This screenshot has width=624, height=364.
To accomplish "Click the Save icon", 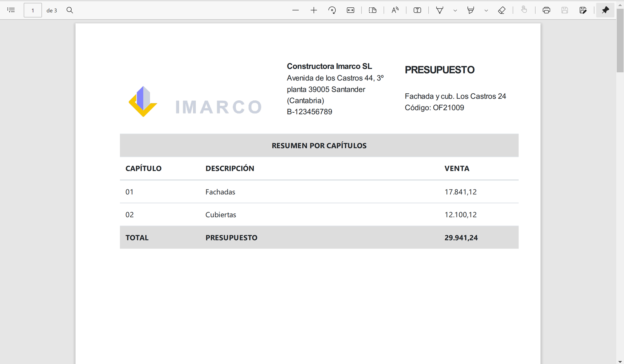I will click(x=565, y=10).
